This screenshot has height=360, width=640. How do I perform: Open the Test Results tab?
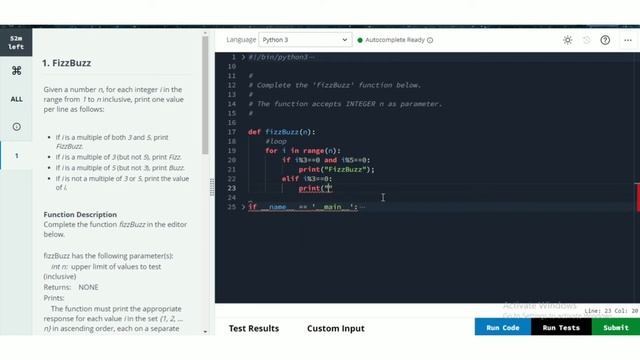click(x=254, y=328)
